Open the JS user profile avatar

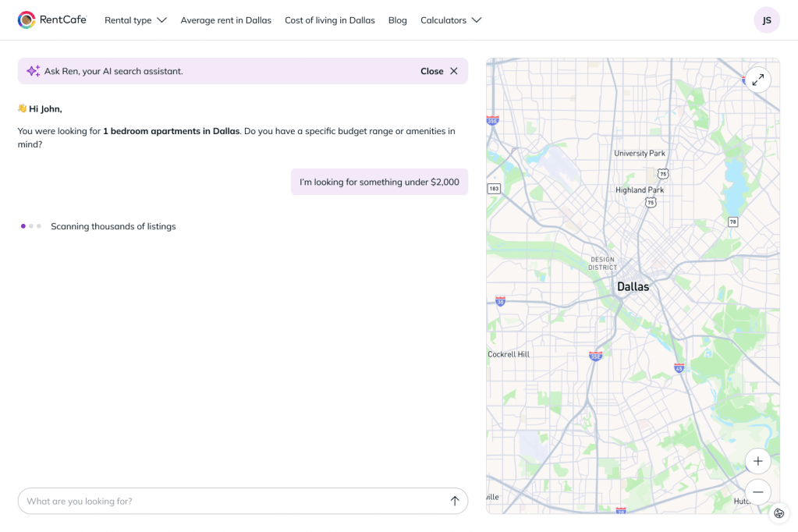click(767, 20)
